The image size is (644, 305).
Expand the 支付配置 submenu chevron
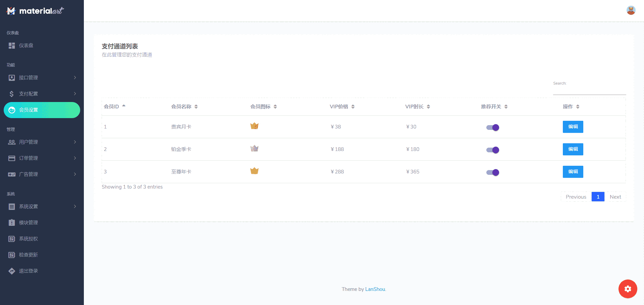coord(75,94)
